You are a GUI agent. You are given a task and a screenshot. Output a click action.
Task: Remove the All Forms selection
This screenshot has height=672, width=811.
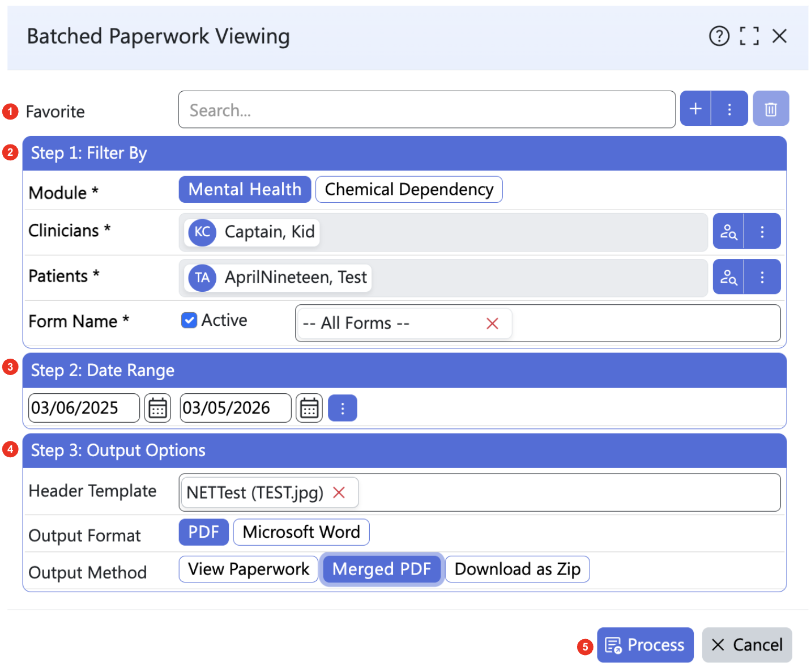(x=492, y=324)
